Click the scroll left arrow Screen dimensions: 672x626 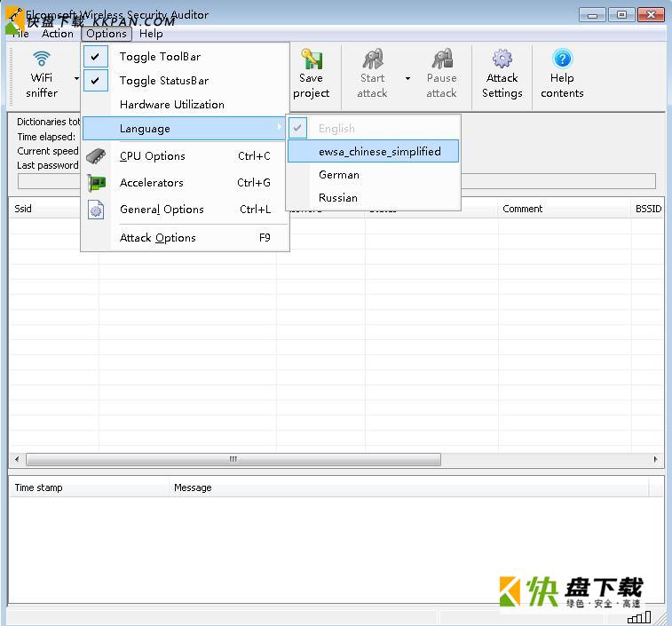17,459
